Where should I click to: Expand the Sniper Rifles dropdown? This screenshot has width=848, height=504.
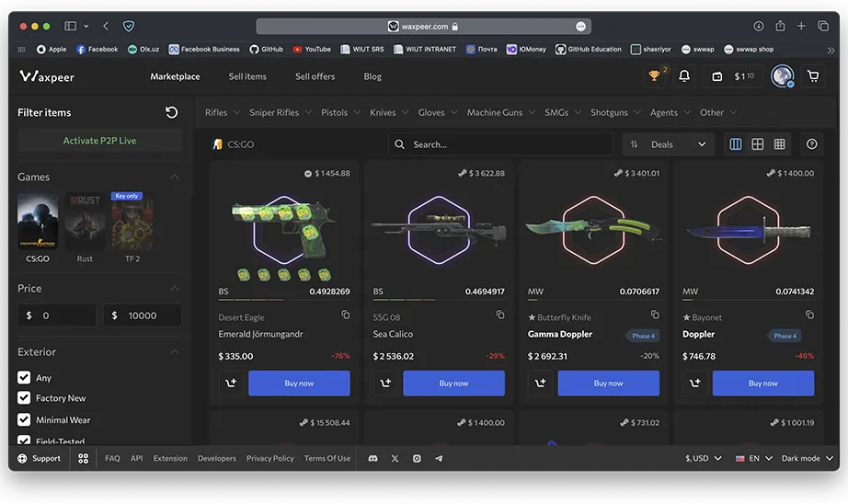pyautogui.click(x=281, y=112)
